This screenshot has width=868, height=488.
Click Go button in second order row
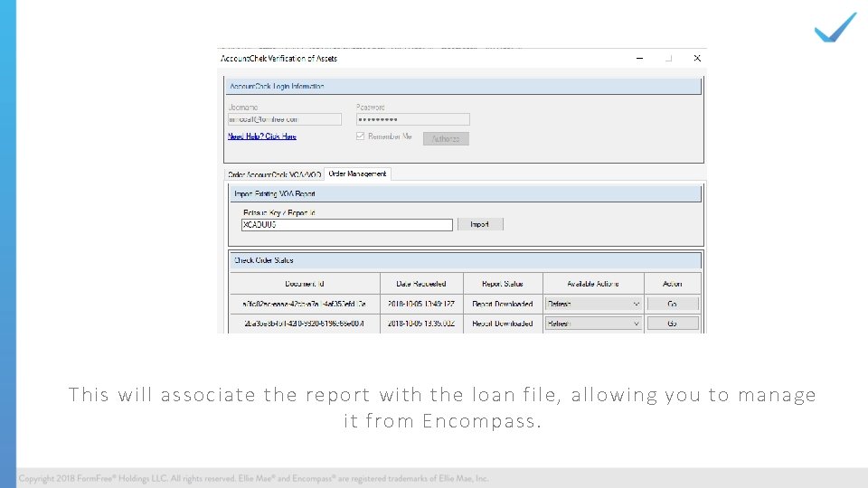click(672, 324)
